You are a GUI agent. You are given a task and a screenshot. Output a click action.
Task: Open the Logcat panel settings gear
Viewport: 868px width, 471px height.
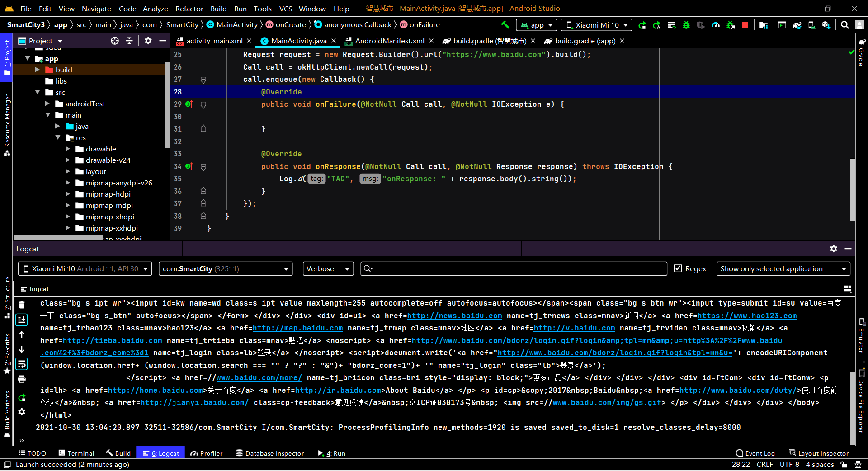click(x=834, y=249)
